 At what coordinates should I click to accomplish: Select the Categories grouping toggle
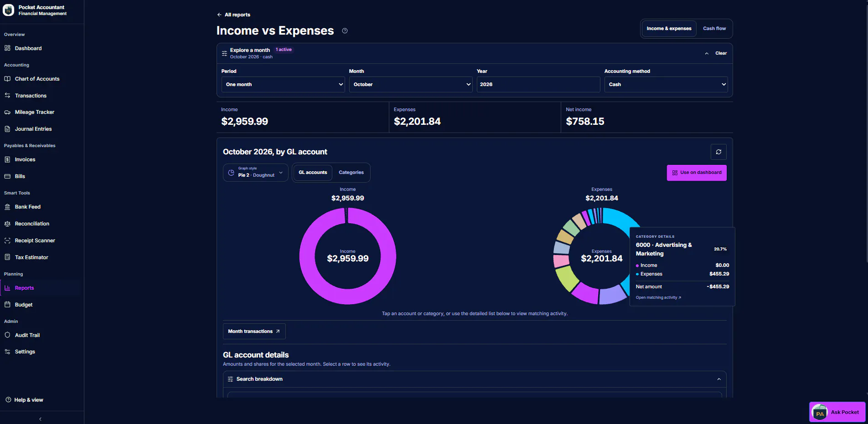coord(351,173)
